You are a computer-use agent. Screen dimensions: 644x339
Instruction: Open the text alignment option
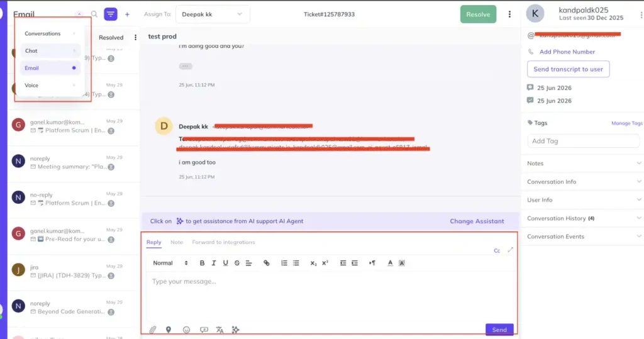point(248,263)
